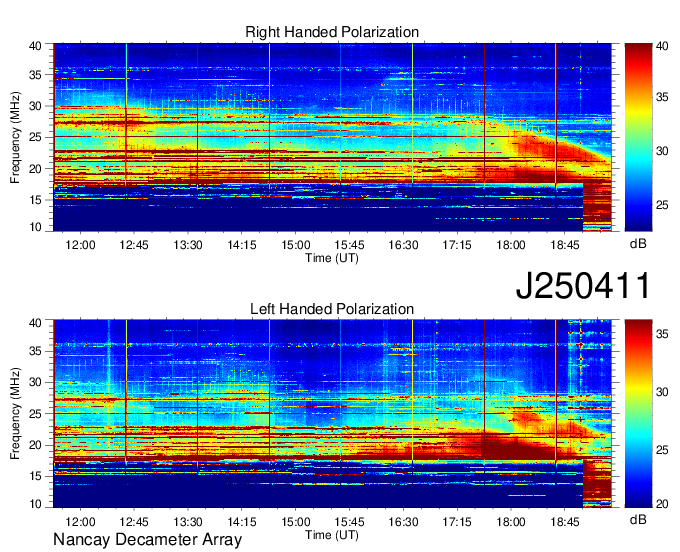Click 25 dB tick on right-handed colorbar
The image size is (680, 552).
(662, 205)
